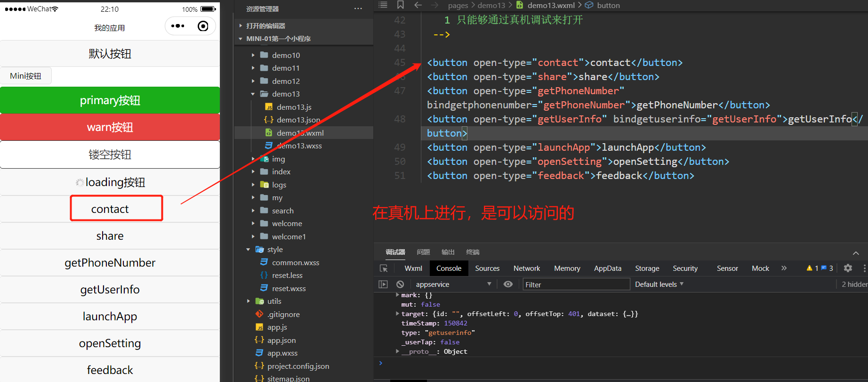Expand the img folder
Viewport: 868px width, 382px height.
point(278,159)
